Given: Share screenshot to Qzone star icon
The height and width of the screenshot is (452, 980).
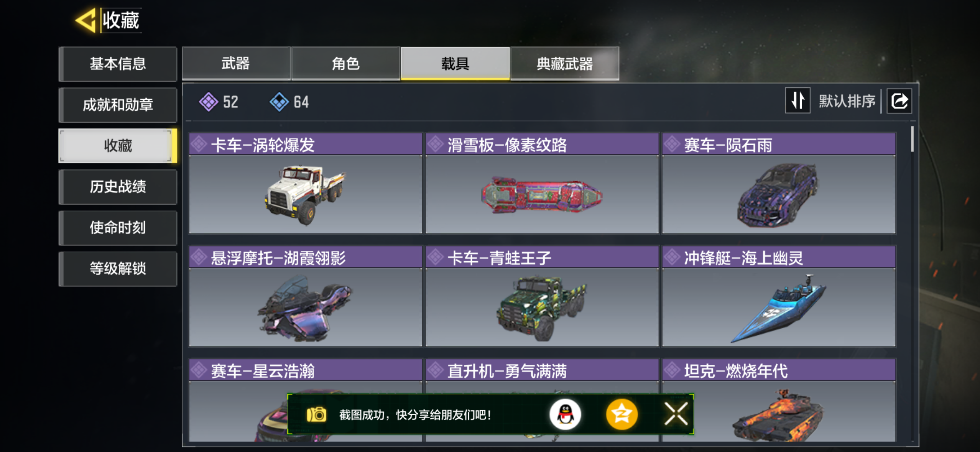Looking at the screenshot, I should point(622,414).
